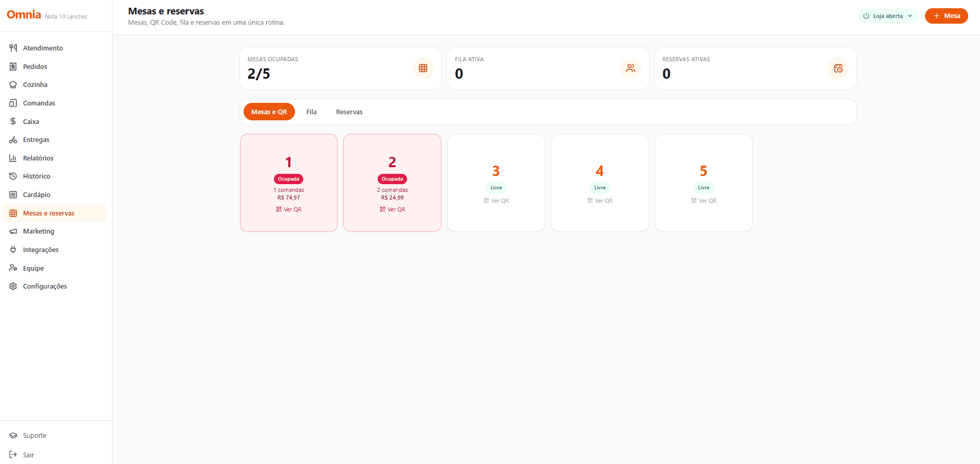Click the Suporte graduation cap icon

13,436
